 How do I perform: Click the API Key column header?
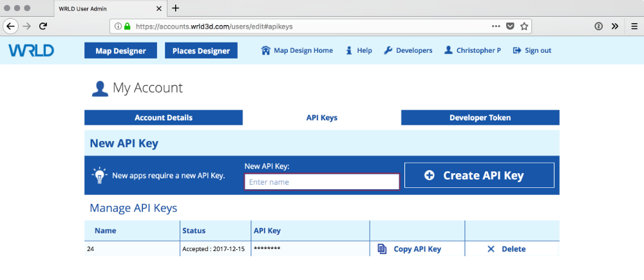(267, 230)
